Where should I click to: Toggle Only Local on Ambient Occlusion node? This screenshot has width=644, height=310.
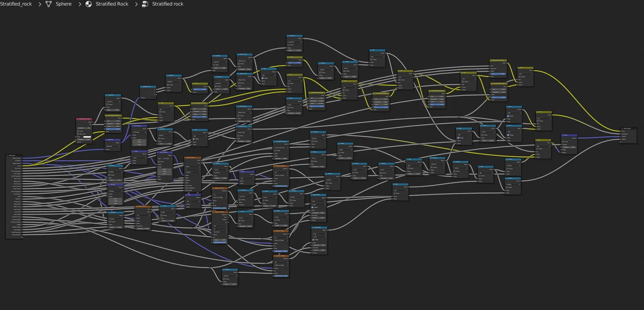tap(78, 134)
